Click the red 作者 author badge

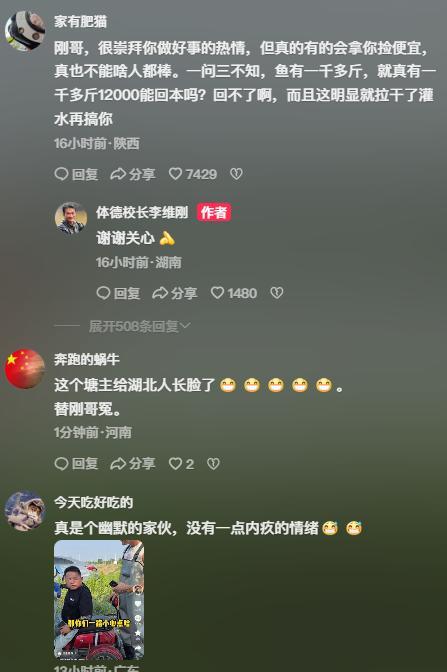(214, 213)
